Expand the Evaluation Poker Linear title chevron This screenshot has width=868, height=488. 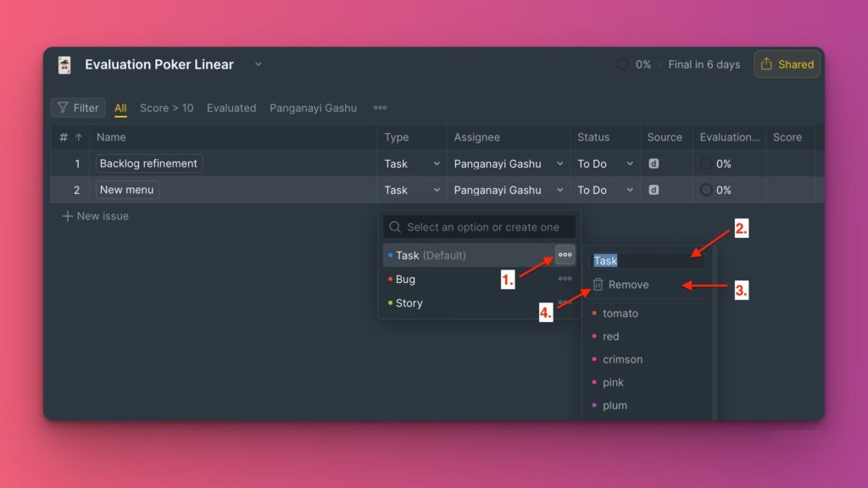click(259, 64)
